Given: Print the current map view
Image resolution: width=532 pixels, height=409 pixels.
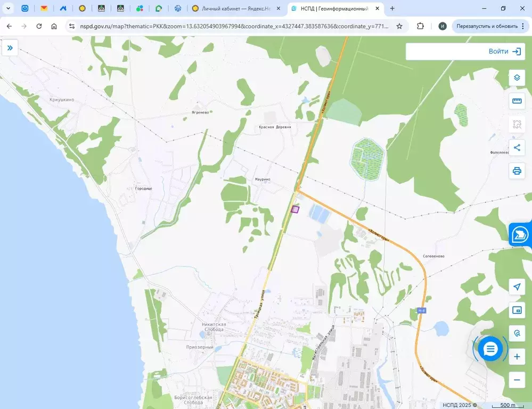Looking at the screenshot, I should click(516, 171).
